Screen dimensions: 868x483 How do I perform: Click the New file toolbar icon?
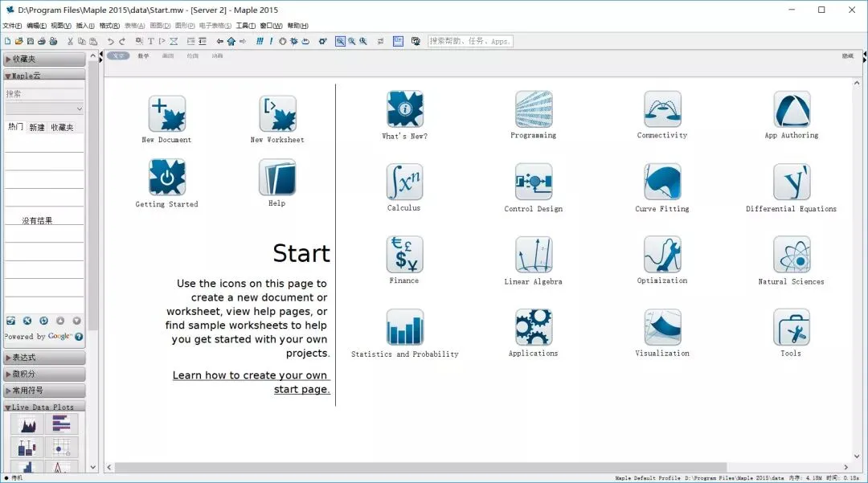coord(7,41)
